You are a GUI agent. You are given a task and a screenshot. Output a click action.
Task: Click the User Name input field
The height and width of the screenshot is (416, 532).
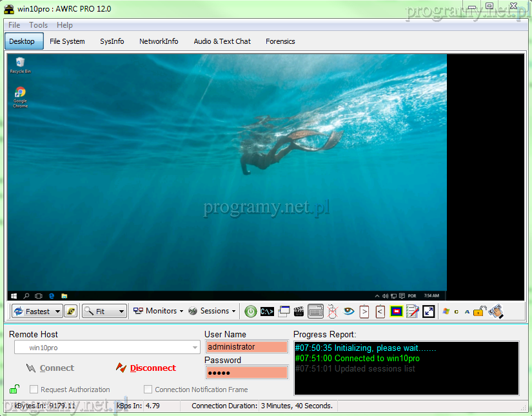pyautogui.click(x=246, y=347)
